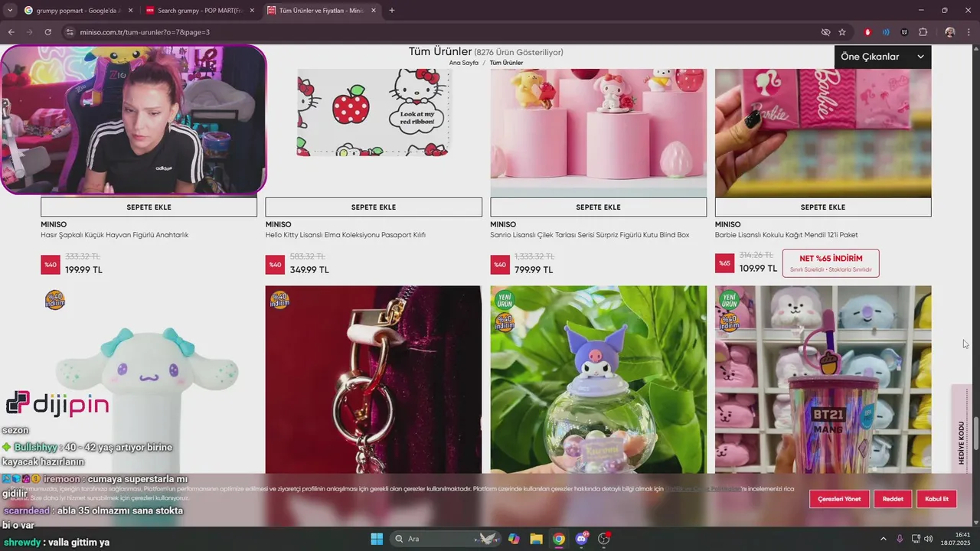Reload the Miniso page
The image size is (980, 551).
47,32
